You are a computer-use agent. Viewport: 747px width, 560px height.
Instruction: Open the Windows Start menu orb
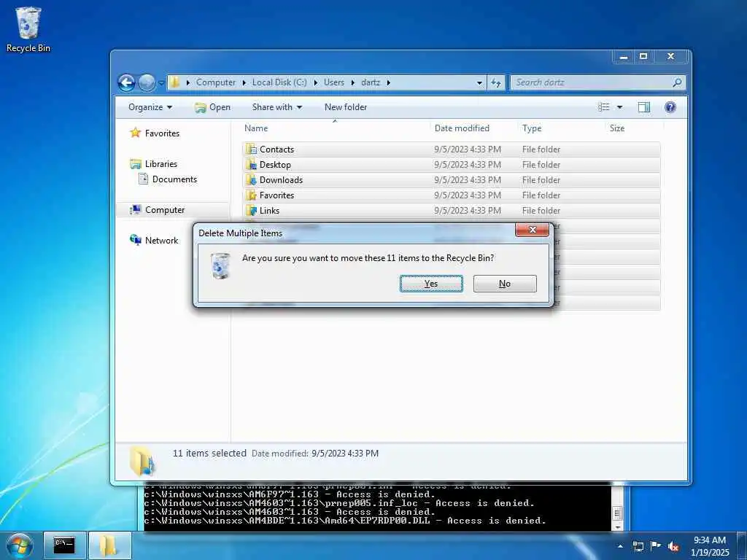pyautogui.click(x=20, y=546)
